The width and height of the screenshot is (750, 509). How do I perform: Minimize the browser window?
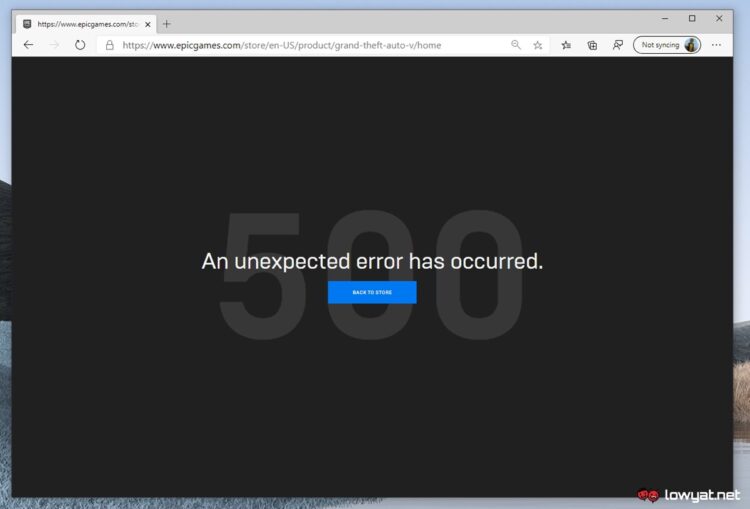[x=665, y=18]
